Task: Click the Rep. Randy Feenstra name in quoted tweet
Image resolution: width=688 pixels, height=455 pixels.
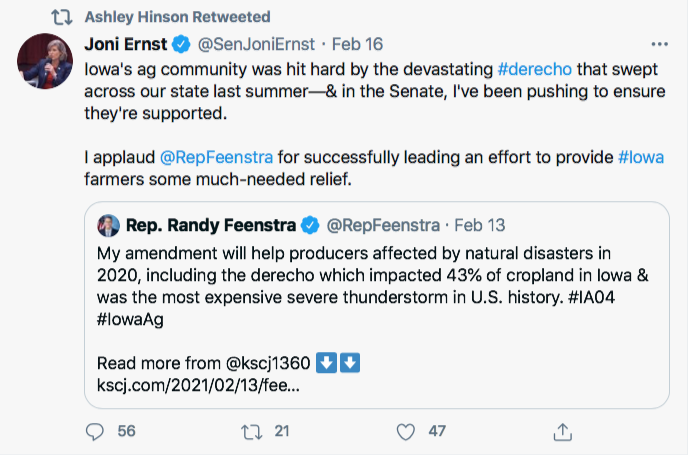Action: (x=211, y=226)
